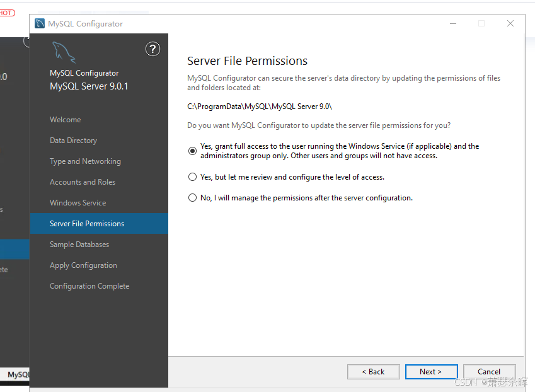This screenshot has height=392, width=535.
Task: Switch to Type and Networking step
Action: 85,161
